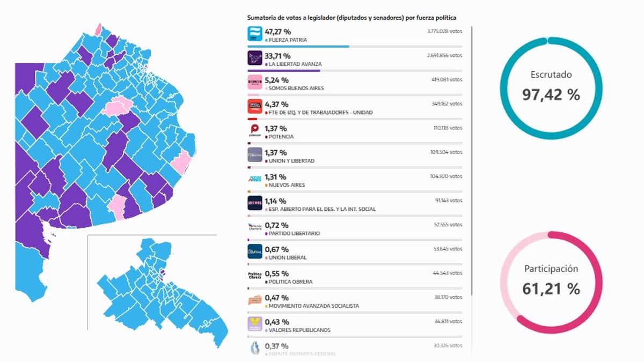
Task: Click the Fuerza Patria blue progress bar
Action: pos(298,47)
